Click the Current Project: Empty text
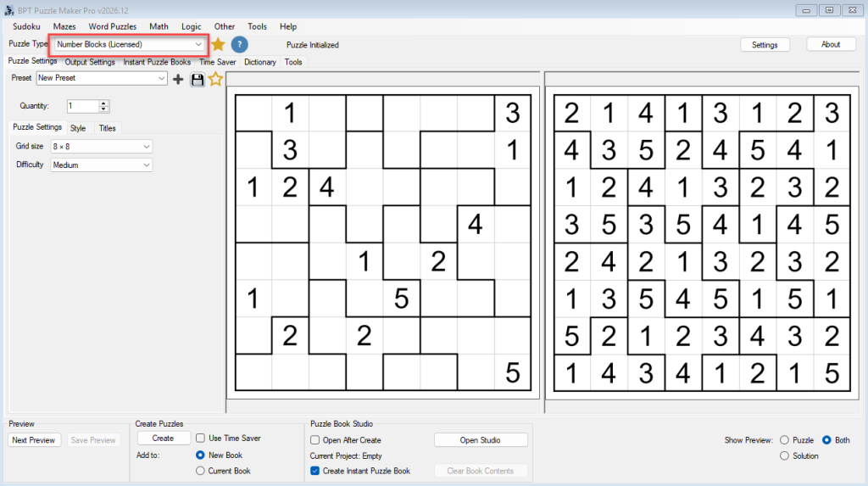Viewport: 868px width, 486px height. click(346, 455)
